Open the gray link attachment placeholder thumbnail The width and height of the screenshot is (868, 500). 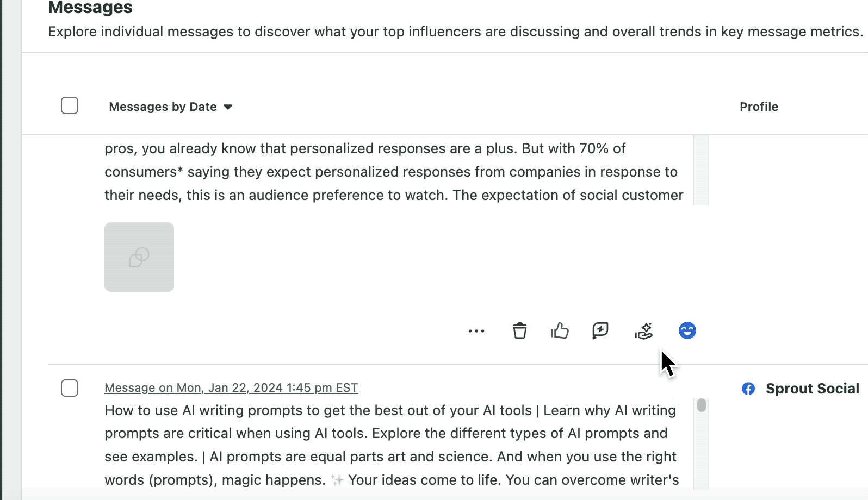tap(139, 257)
